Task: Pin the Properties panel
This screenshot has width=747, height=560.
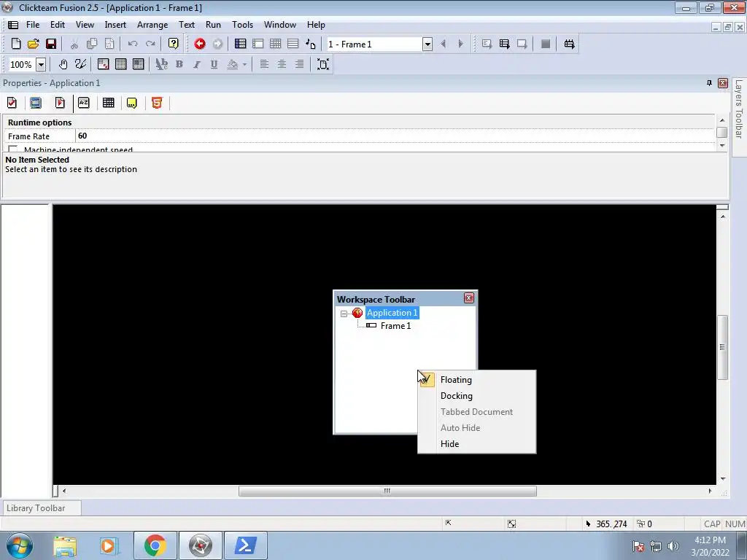Action: pyautogui.click(x=709, y=83)
